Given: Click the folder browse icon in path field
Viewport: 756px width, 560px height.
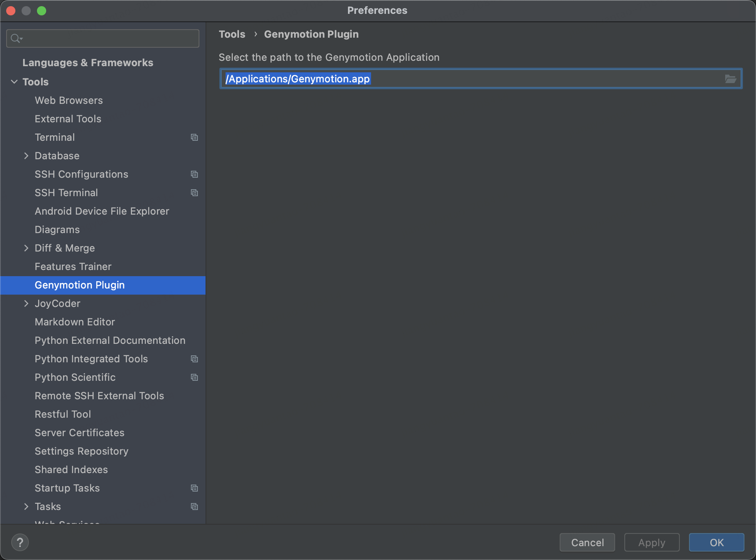Looking at the screenshot, I should pyautogui.click(x=730, y=79).
